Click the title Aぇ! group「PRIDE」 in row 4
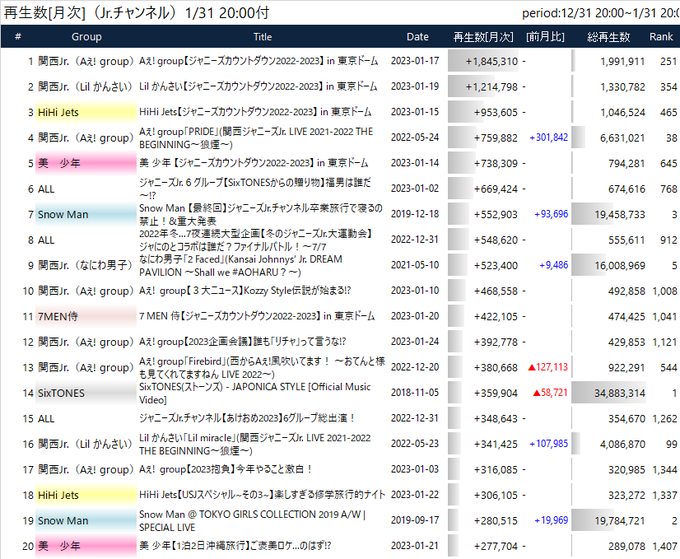 click(x=256, y=138)
